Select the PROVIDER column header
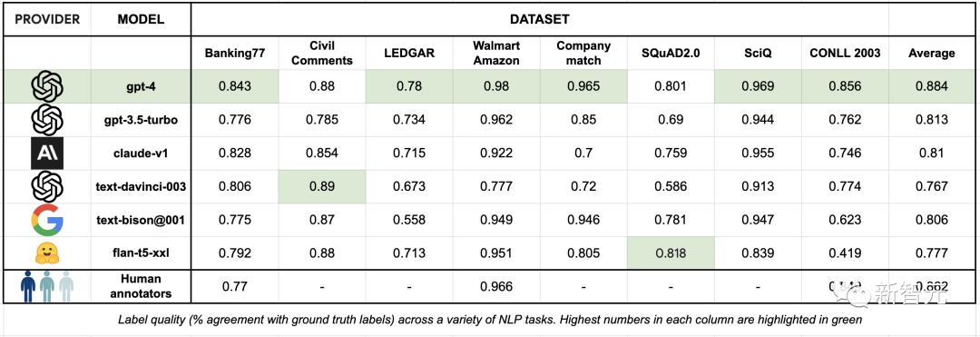The width and height of the screenshot is (980, 337). 47,19
